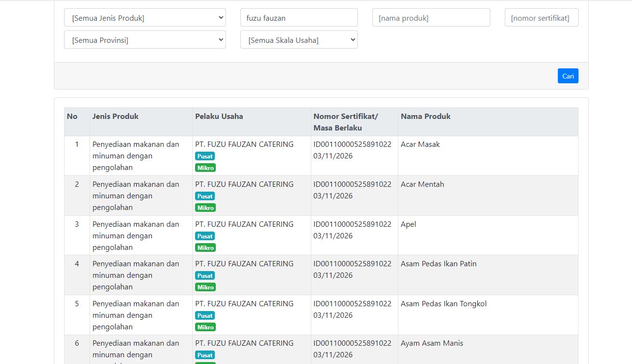The image size is (632, 364).
Task: Click the Pusat badge in row 6
Action: 205,355
